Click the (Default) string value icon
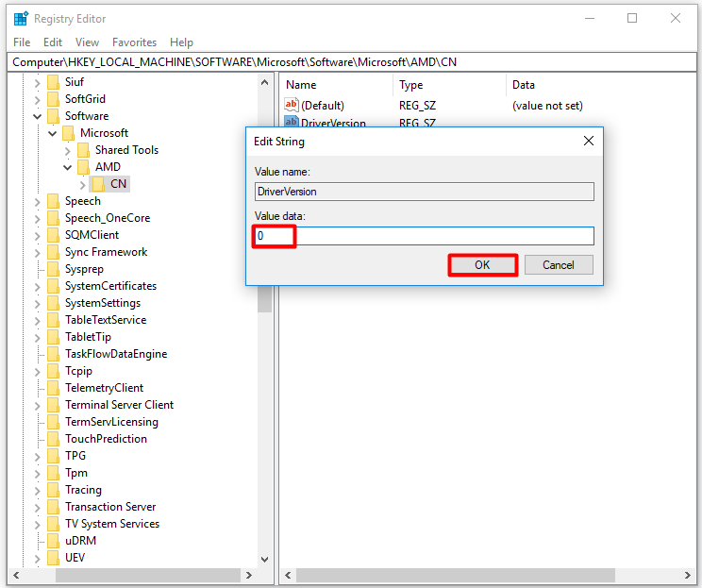Image resolution: width=702 pixels, height=588 pixels. 291,105
